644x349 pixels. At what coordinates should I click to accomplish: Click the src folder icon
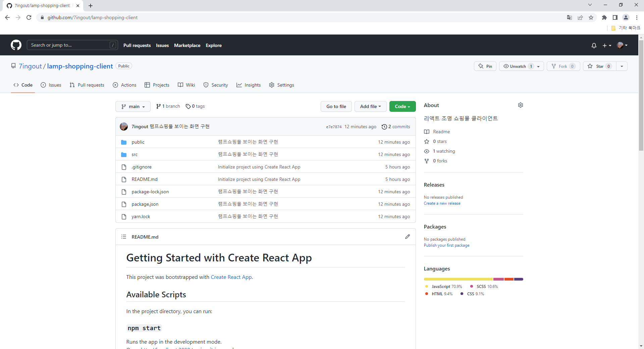click(124, 155)
